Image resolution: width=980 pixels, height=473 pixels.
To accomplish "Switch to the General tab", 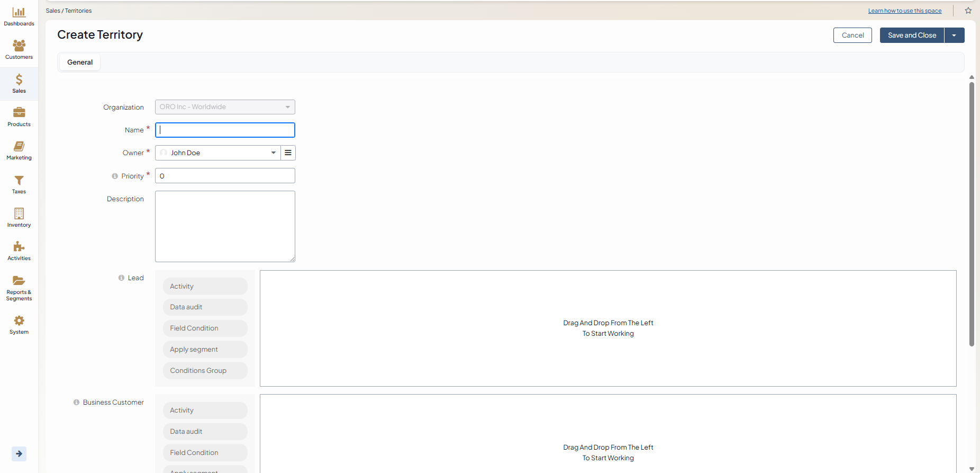I will (x=80, y=63).
